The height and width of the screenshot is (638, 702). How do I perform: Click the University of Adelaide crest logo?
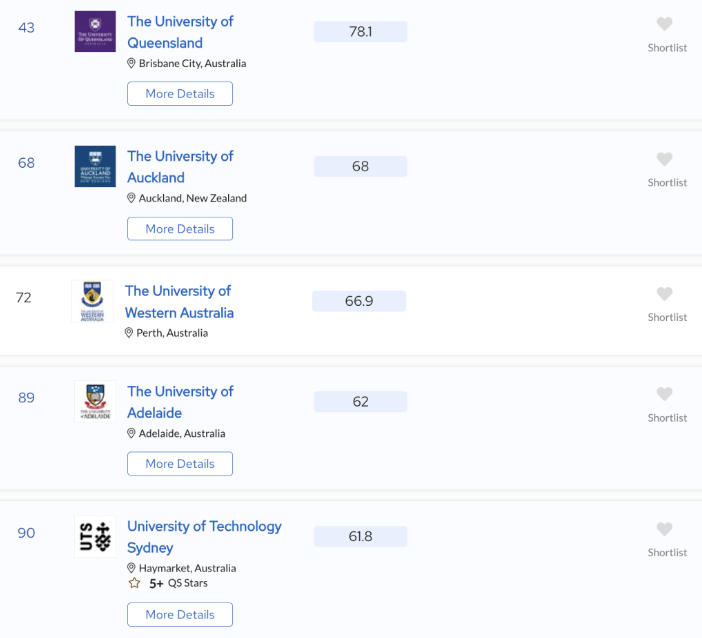pyautogui.click(x=95, y=402)
